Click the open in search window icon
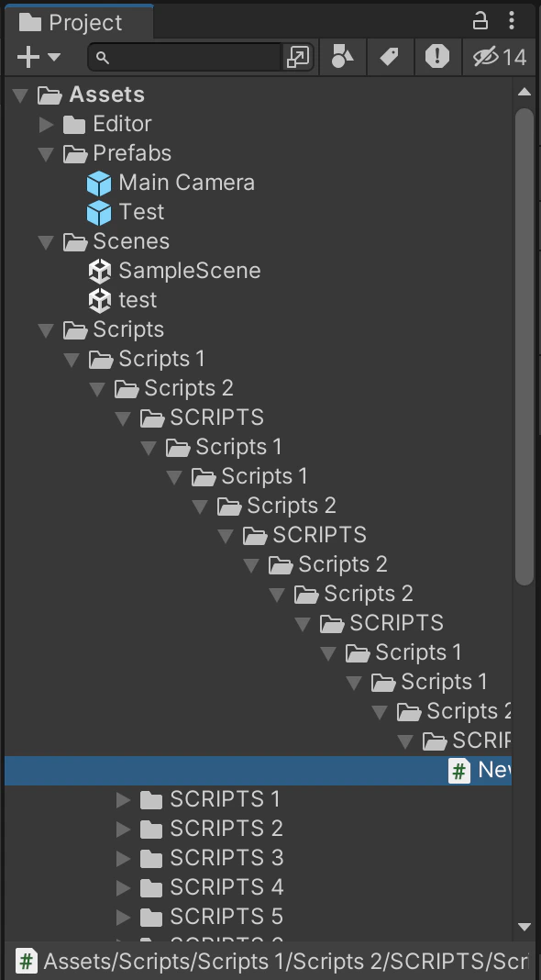Viewport: 541px width, 980px height. coord(298,58)
